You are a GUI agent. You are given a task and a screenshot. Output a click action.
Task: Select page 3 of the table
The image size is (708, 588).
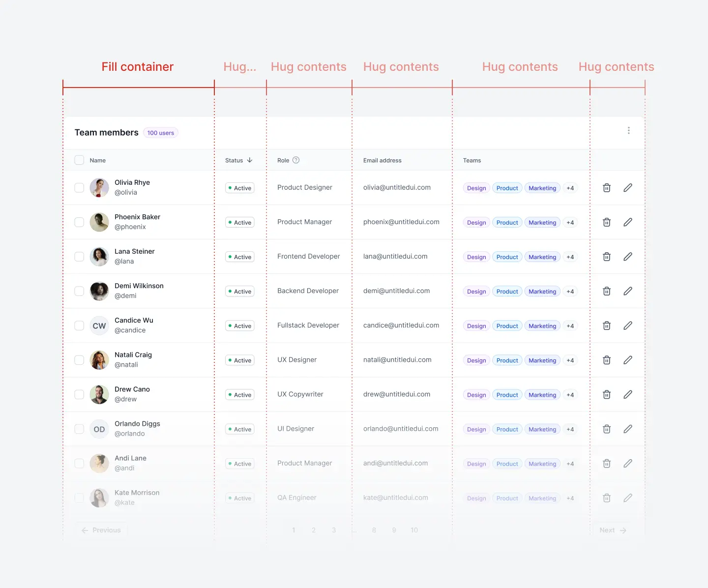pos(334,530)
